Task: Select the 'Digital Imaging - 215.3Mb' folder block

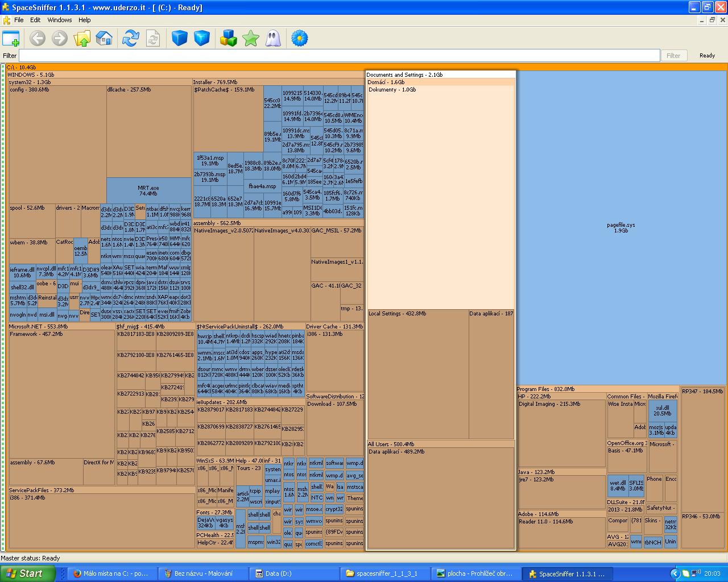Action: click(x=561, y=434)
